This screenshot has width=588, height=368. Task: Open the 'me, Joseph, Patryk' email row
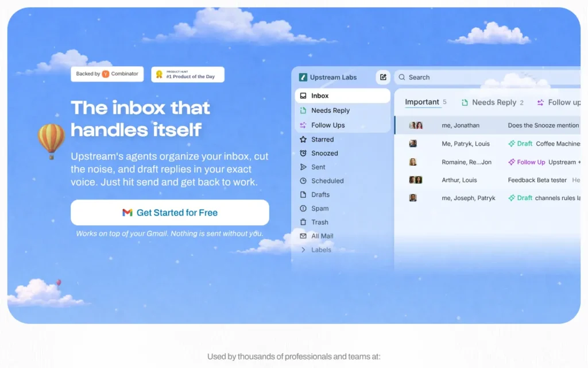pyautogui.click(x=488, y=198)
